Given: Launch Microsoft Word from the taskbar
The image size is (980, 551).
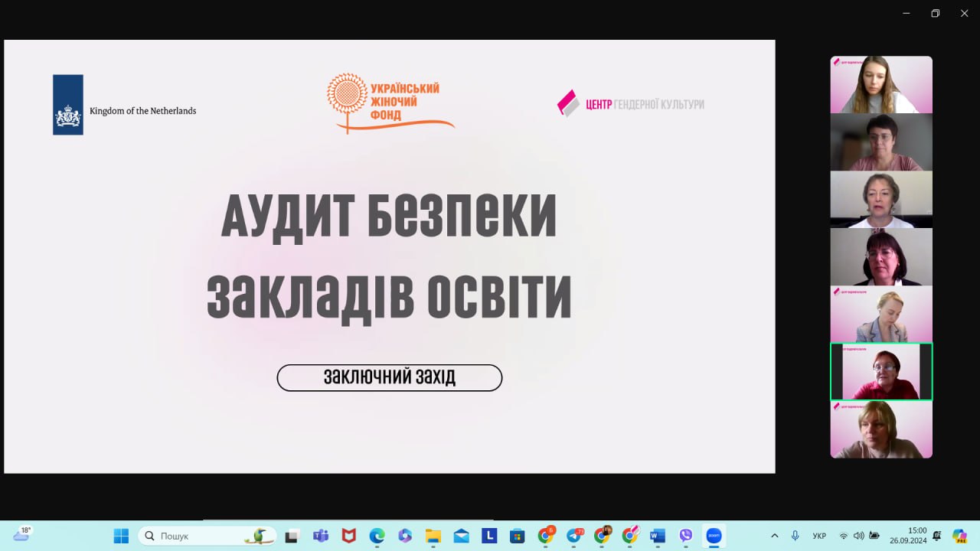Looking at the screenshot, I should point(656,536).
